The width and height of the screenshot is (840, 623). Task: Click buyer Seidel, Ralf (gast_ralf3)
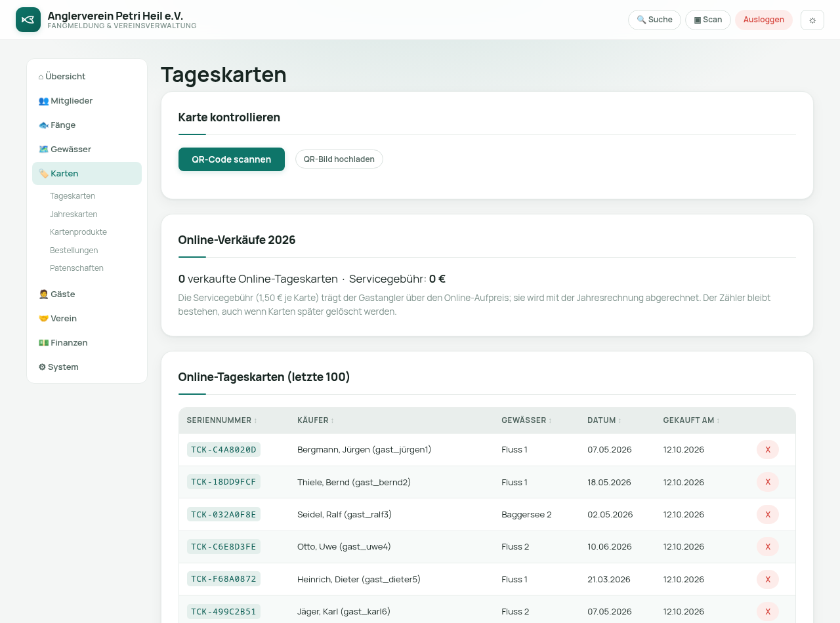[x=345, y=515]
